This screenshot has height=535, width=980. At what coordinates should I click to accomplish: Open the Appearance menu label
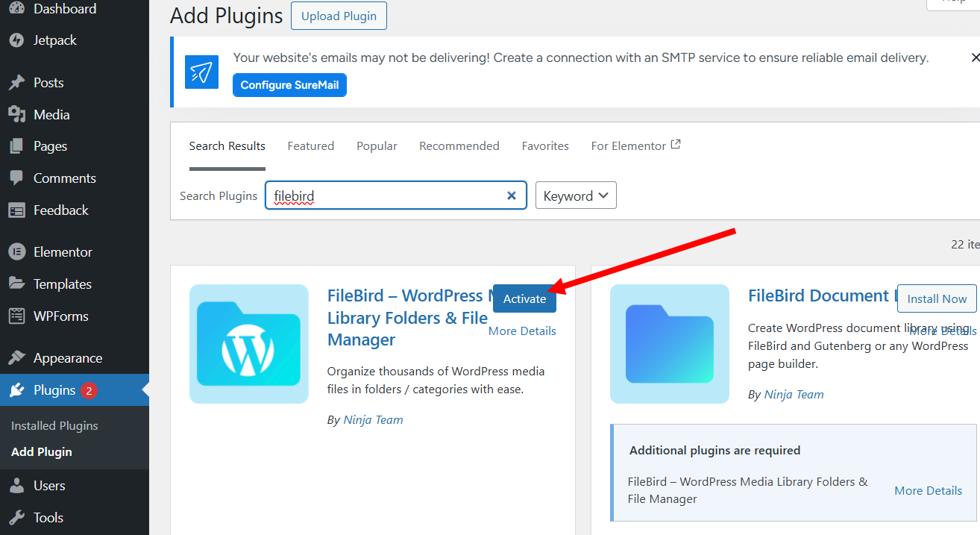pos(68,358)
